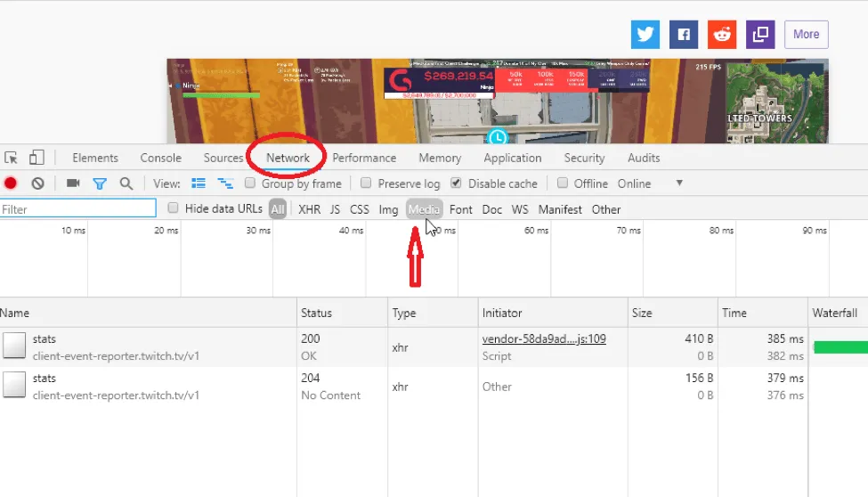This screenshot has width=868, height=497.
Task: Clear the network log
Action: pyautogui.click(x=37, y=183)
